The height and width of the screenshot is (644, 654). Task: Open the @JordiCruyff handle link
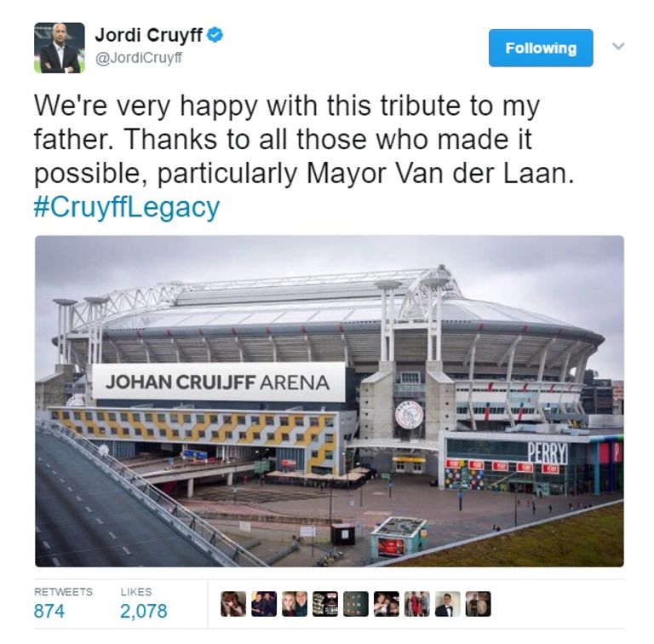pos(139,58)
